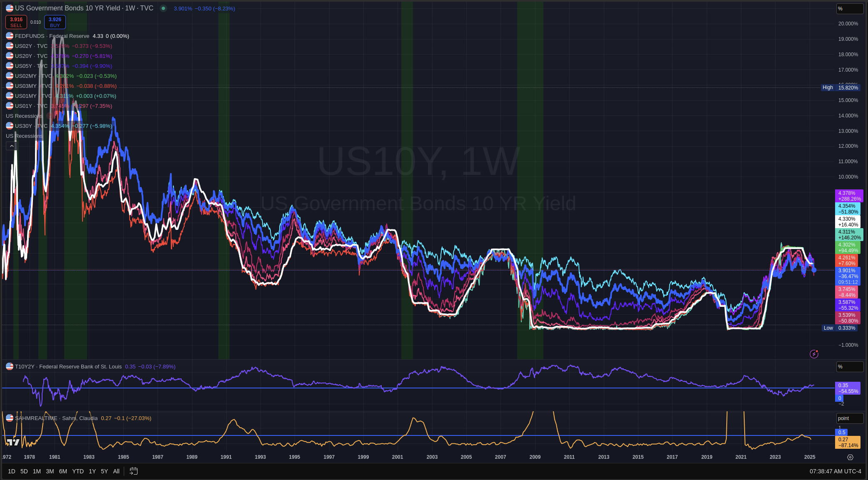
Task: Click red error icon beside US Recessions
Action: [50, 116]
